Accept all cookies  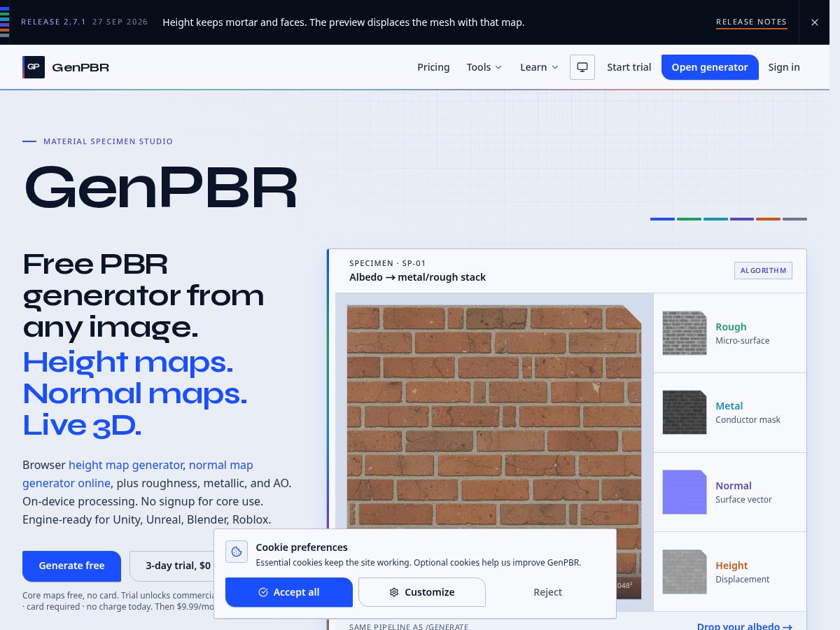click(289, 592)
